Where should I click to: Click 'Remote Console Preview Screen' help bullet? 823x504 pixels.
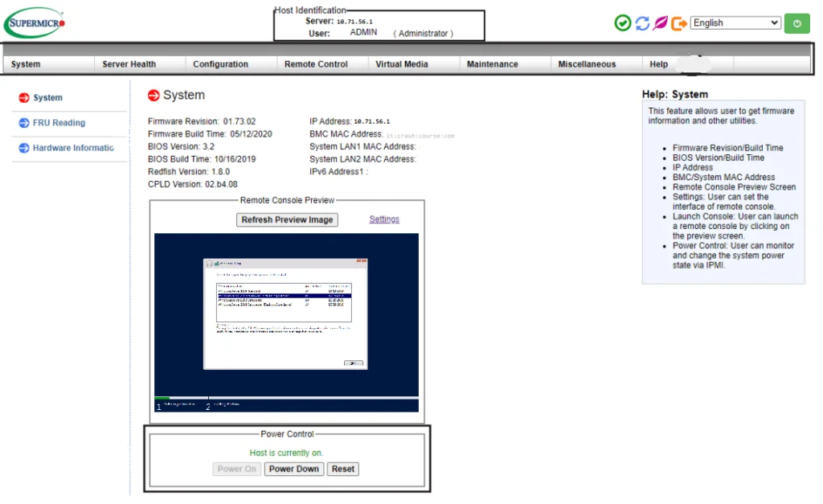pyautogui.click(x=735, y=187)
